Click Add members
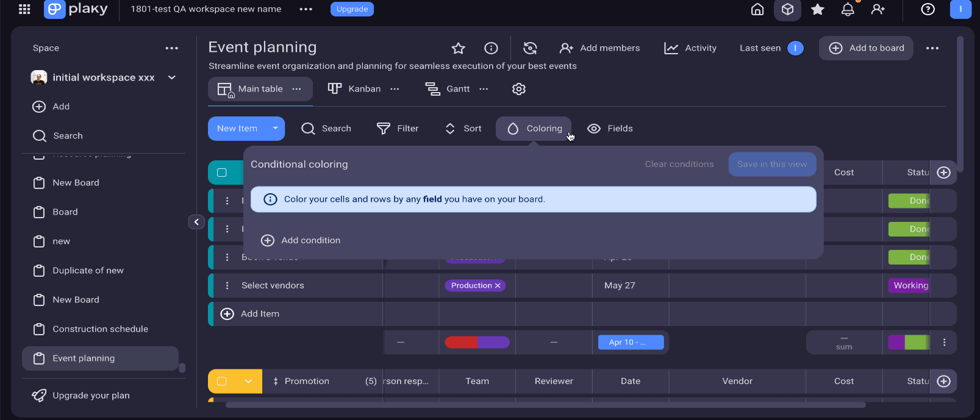 coord(599,48)
